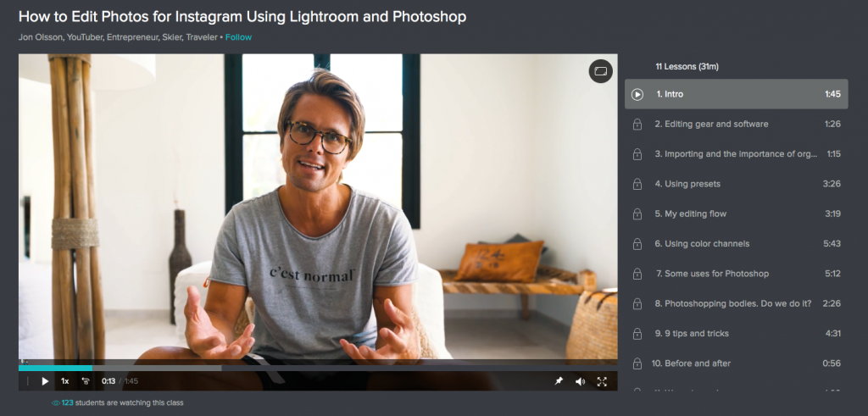
Task: Toggle theater view icon on video
Action: pos(601,71)
